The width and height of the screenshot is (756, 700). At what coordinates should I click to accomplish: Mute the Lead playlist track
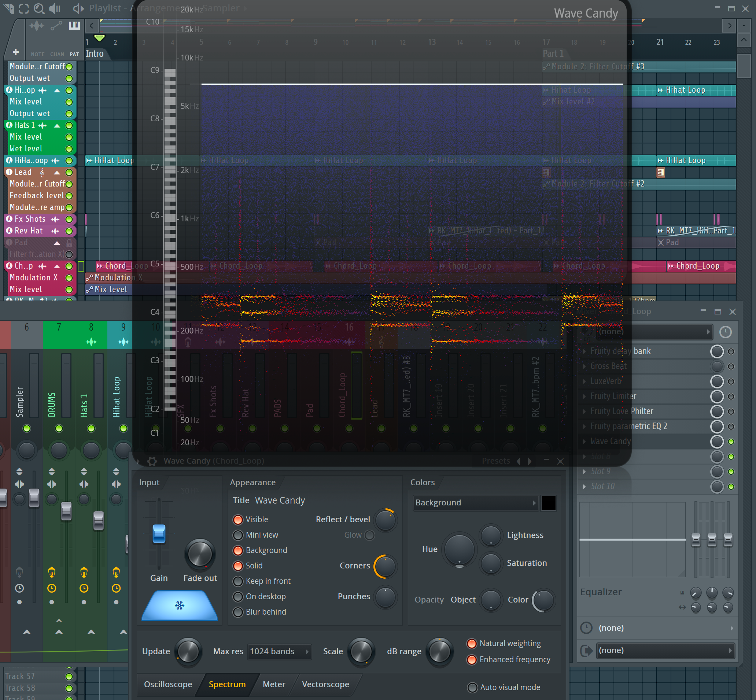[69, 172]
